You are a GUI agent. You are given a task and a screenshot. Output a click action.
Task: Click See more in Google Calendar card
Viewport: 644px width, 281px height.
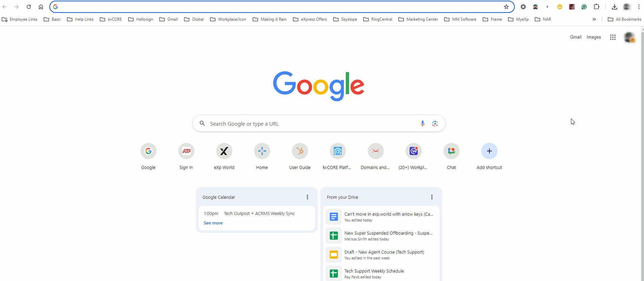pos(213,223)
